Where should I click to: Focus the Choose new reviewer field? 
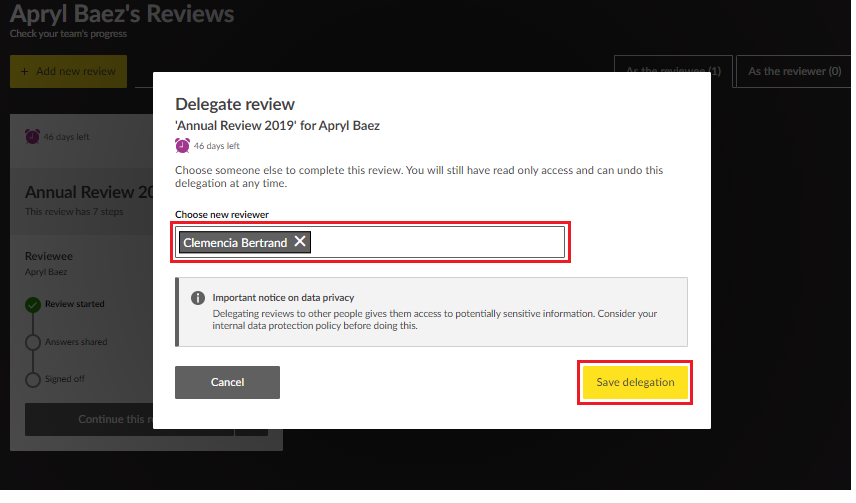(x=435, y=242)
